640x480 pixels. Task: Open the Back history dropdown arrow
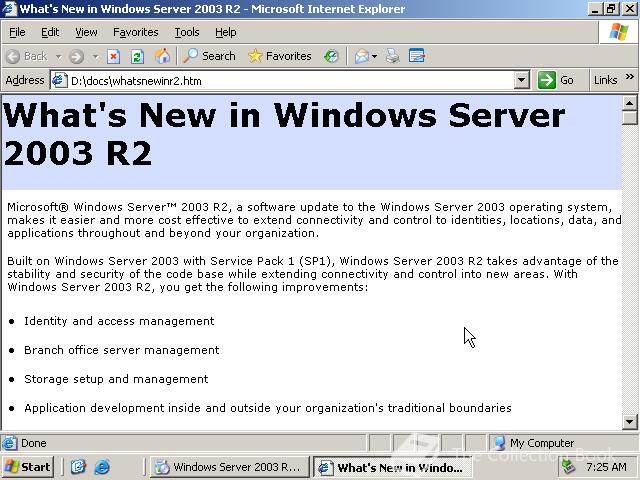pos(58,56)
